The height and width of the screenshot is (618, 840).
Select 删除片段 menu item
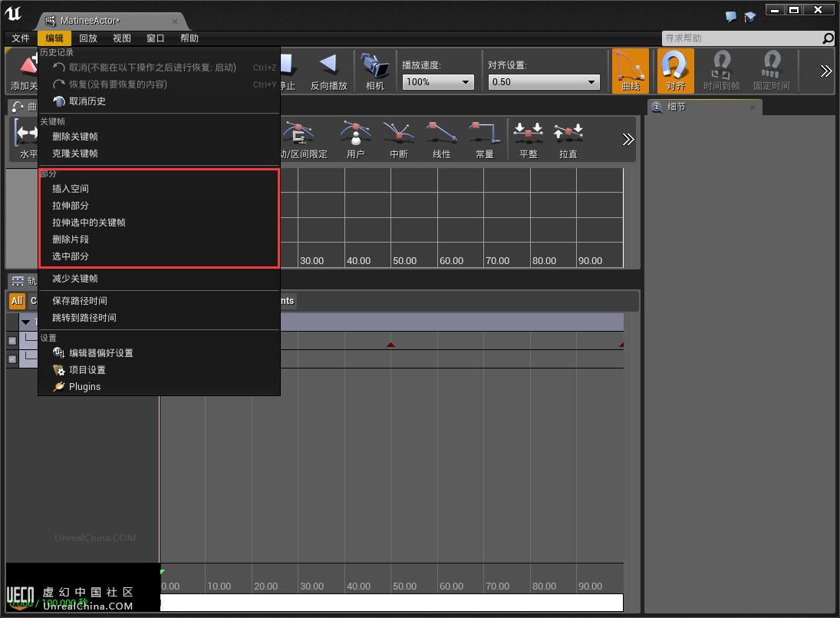pyautogui.click(x=159, y=240)
